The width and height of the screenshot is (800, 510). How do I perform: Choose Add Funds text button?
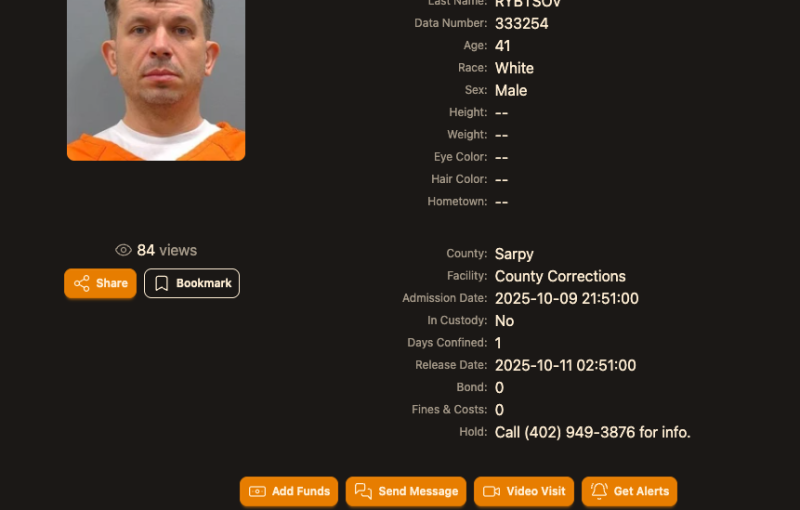(x=301, y=491)
